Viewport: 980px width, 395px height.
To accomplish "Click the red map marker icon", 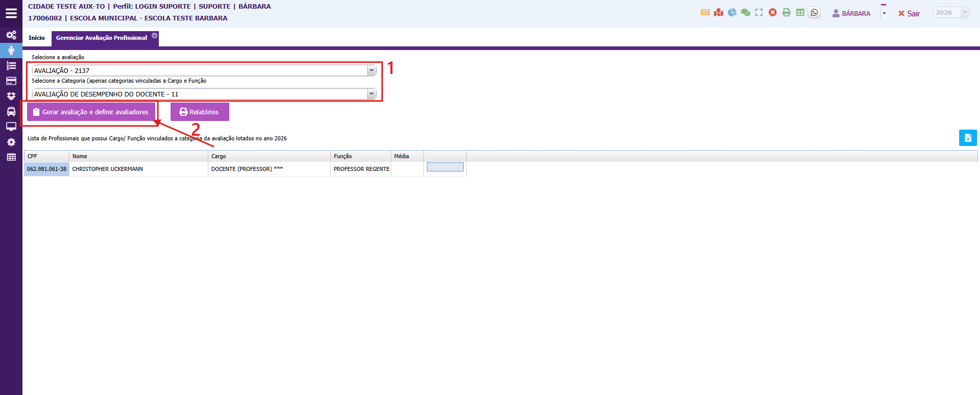I will tap(719, 13).
